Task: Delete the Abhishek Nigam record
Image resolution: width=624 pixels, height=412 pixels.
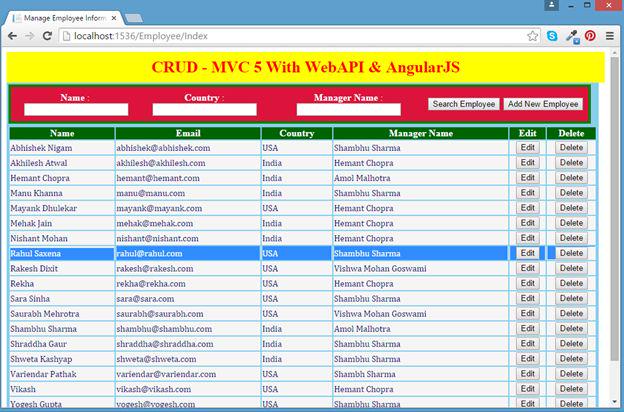Action: click(x=571, y=148)
